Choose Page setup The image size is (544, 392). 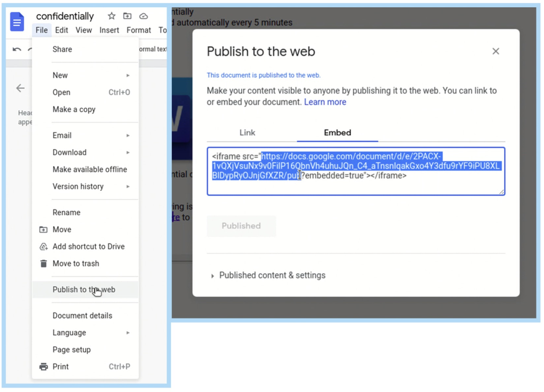pyautogui.click(x=86, y=350)
